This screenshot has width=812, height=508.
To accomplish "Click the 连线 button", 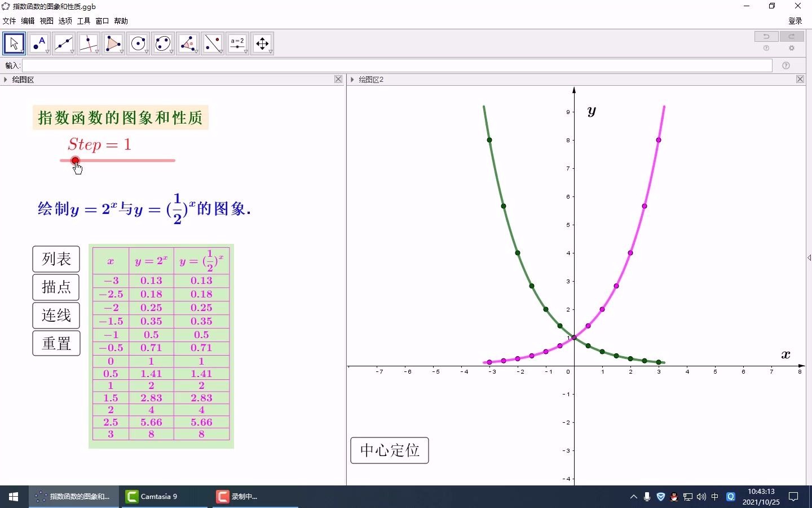I will (56, 315).
